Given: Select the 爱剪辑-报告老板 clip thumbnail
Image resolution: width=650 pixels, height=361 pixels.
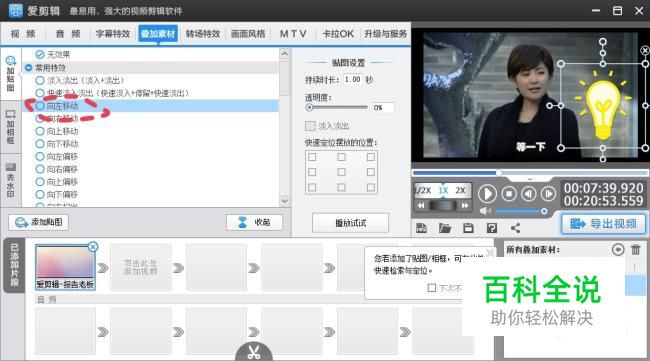Looking at the screenshot, I should click(x=65, y=267).
